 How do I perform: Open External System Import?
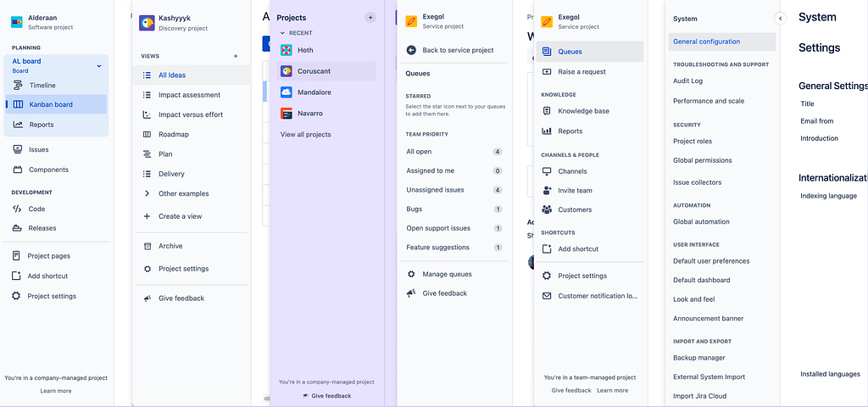[x=709, y=376]
